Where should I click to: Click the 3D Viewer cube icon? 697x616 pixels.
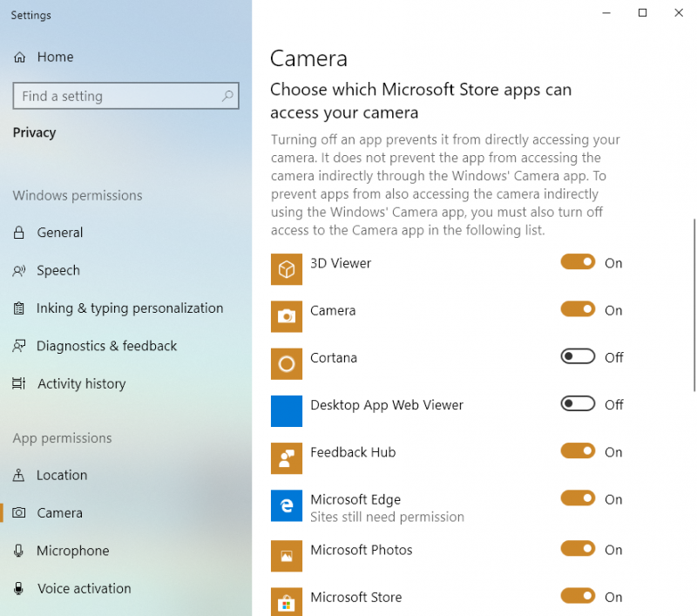[x=287, y=269]
